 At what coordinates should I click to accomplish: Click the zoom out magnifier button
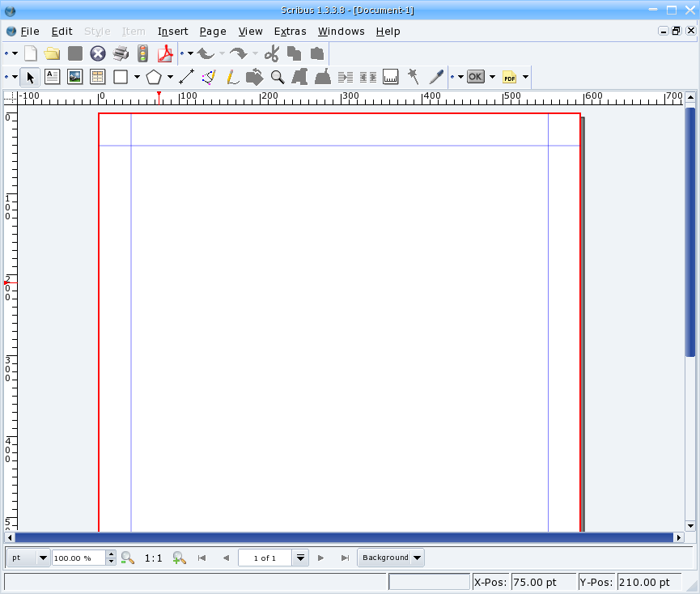tap(127, 558)
